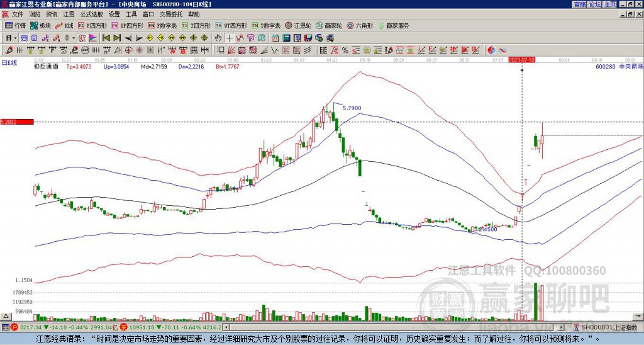This screenshot has width=644, height=345.
Task: Open the P数字表 tool
Action: pos(162,25)
